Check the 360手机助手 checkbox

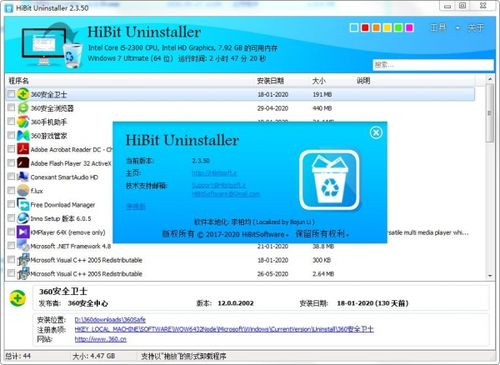pos(11,121)
